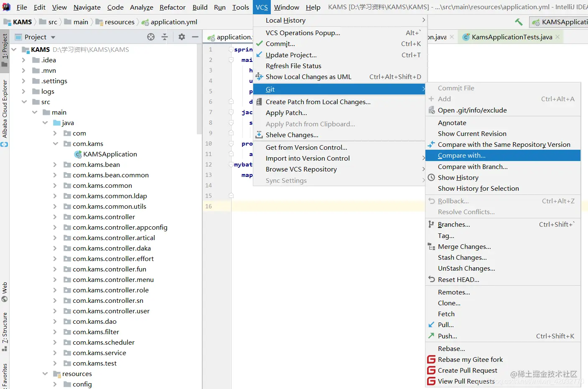Open the File menu
This screenshot has height=389, width=588.
[x=22, y=7]
